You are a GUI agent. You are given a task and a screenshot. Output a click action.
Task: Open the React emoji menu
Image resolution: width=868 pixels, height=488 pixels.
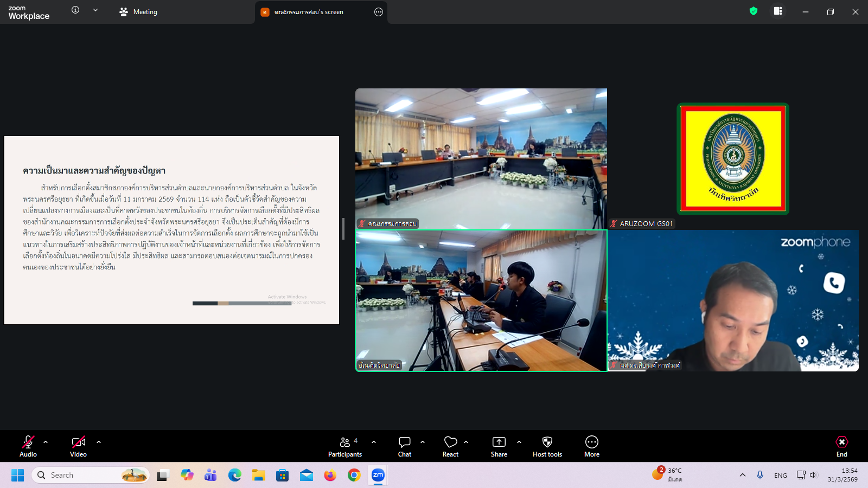pyautogui.click(x=450, y=446)
